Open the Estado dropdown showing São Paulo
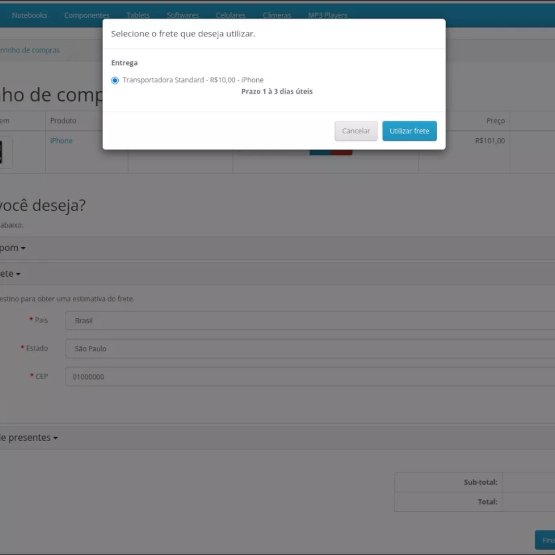This screenshot has height=555, width=555. (310, 348)
